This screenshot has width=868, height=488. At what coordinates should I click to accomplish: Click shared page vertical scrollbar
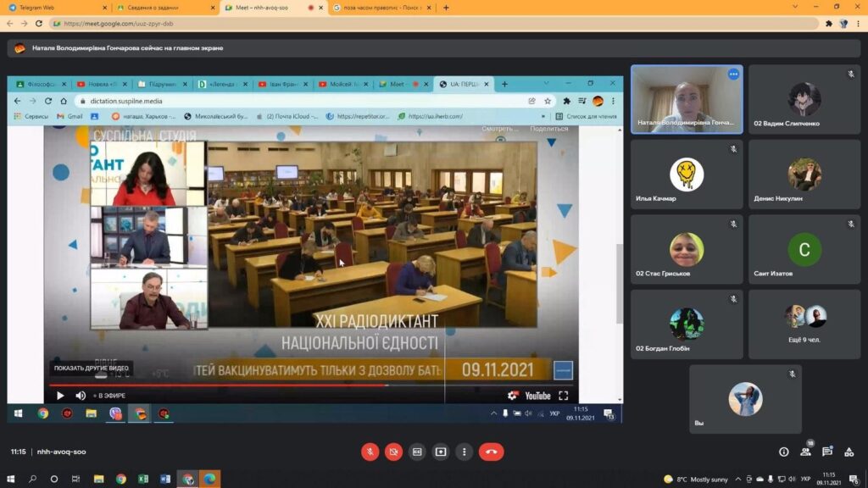[620, 283]
